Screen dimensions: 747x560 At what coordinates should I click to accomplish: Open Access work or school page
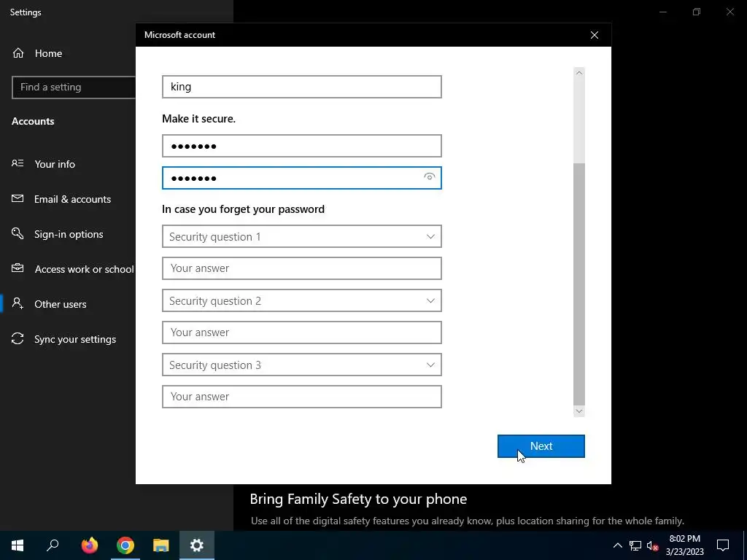tap(84, 269)
